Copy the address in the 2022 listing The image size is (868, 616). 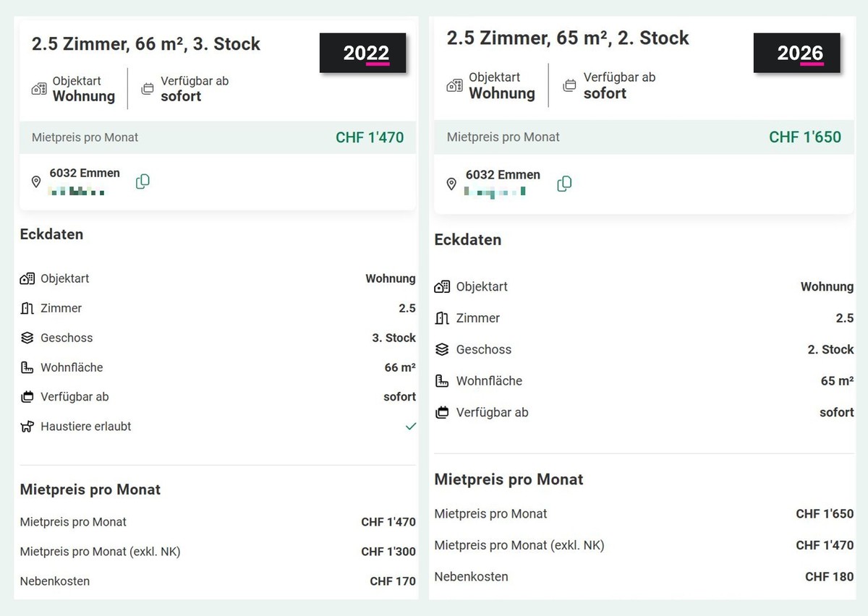(x=142, y=181)
